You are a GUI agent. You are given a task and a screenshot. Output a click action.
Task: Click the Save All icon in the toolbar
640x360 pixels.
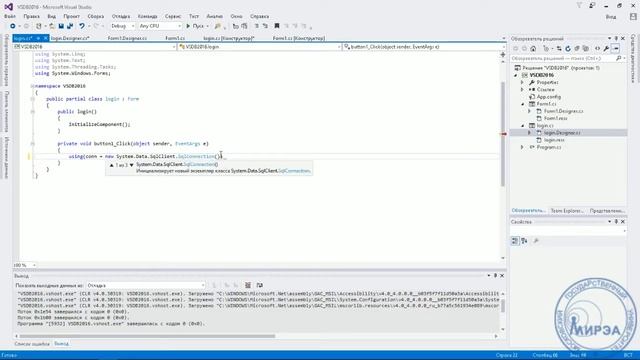[x=70, y=26]
